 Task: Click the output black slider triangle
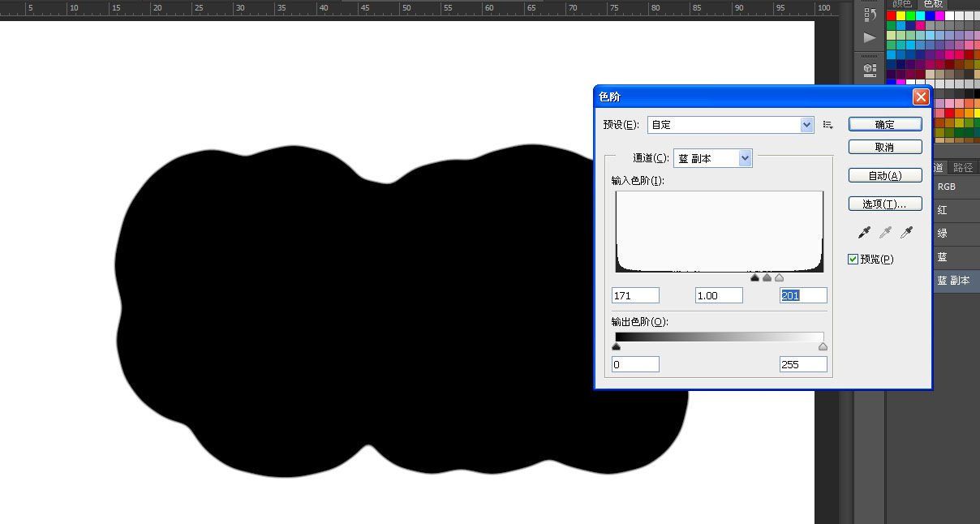point(616,346)
